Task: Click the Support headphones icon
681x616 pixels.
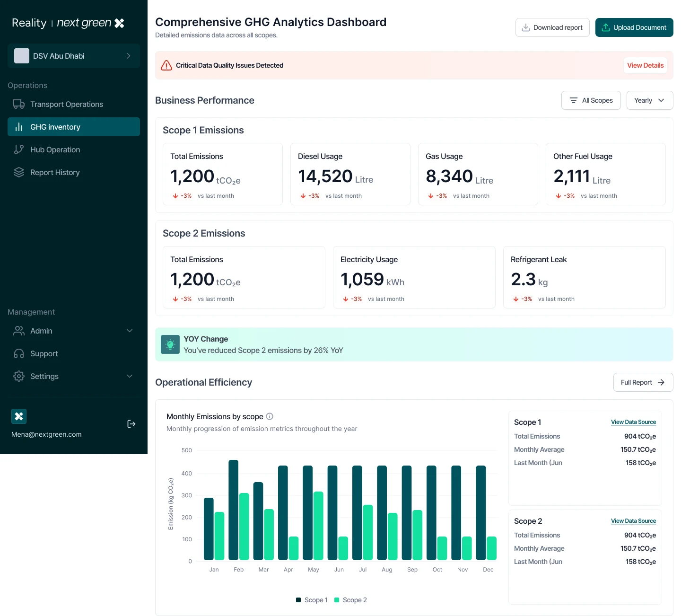Action: (x=19, y=353)
